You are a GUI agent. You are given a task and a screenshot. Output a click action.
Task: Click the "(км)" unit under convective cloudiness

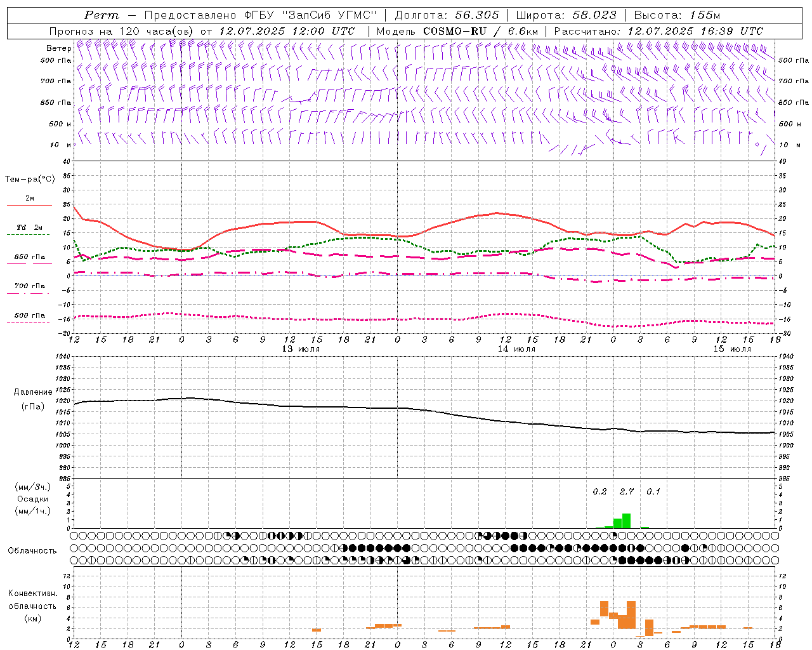coord(32,618)
